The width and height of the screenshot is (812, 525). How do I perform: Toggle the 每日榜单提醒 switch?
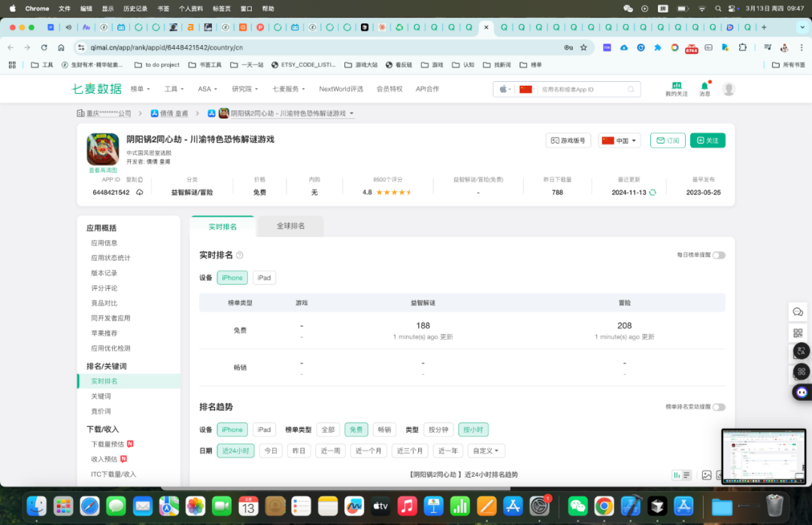click(x=719, y=255)
